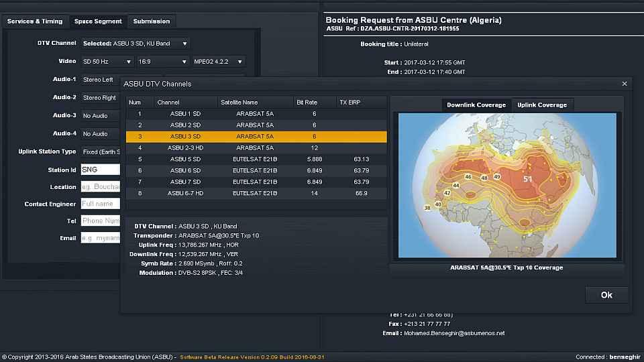Expand the DTV Channel dropdown
This screenshot has height=362, width=644.
[135, 44]
